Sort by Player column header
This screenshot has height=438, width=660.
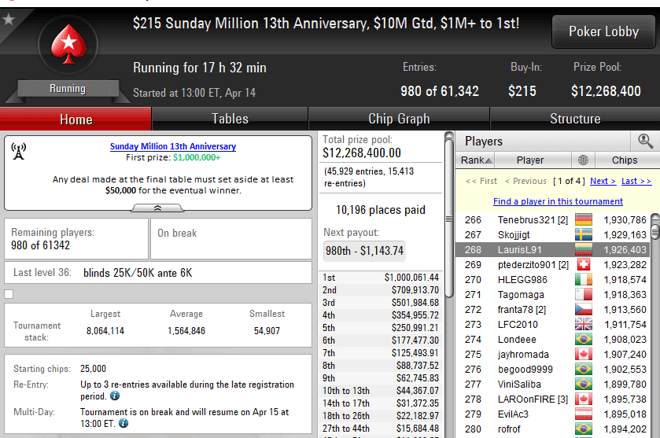pos(532,160)
